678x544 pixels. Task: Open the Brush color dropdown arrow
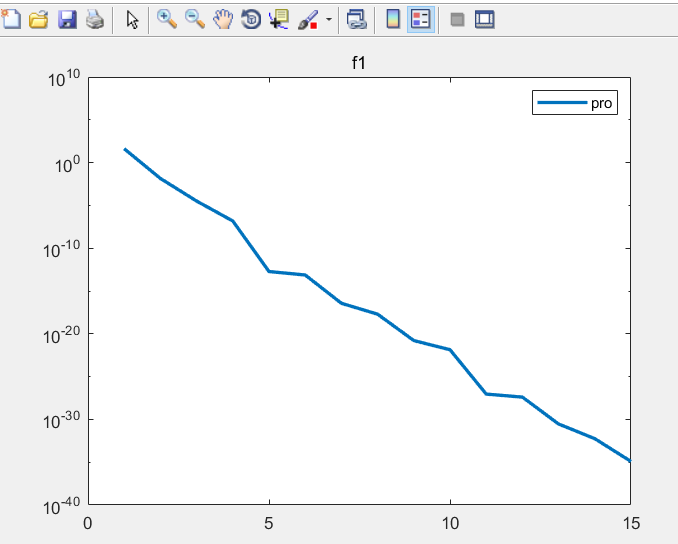point(329,19)
